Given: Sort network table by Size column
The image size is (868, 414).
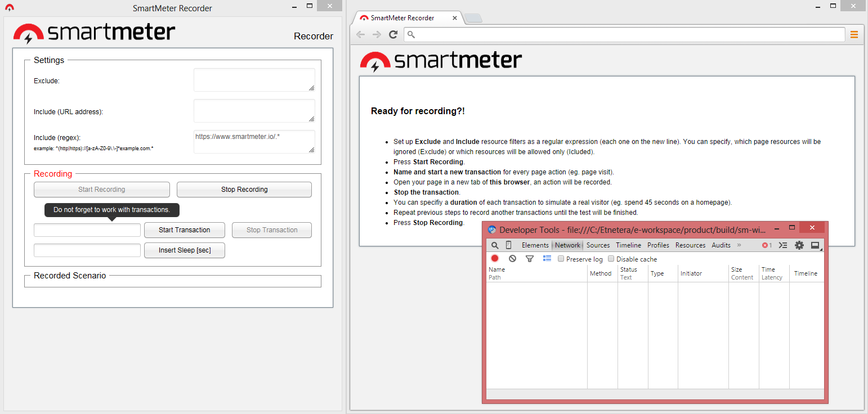Looking at the screenshot, I should click(x=744, y=273).
